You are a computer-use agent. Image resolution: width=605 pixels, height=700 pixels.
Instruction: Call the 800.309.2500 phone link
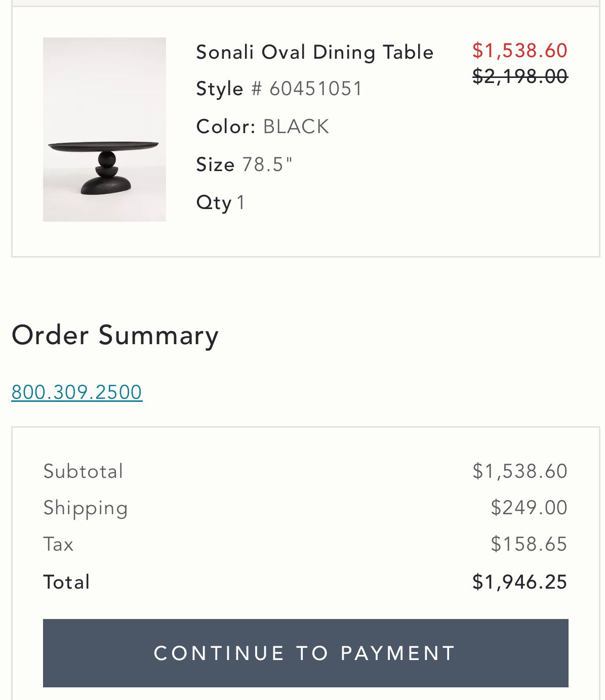pyautogui.click(x=77, y=392)
